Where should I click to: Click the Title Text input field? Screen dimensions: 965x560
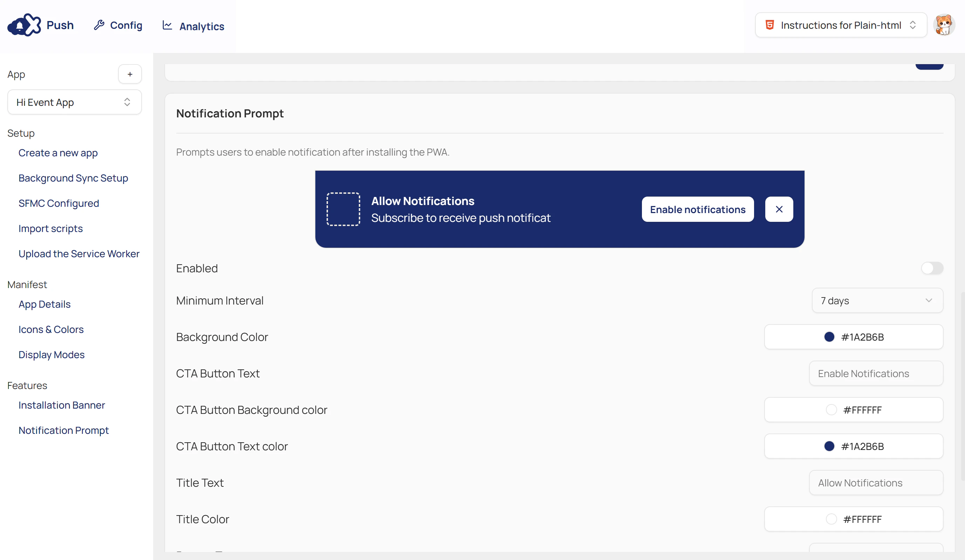click(x=876, y=482)
